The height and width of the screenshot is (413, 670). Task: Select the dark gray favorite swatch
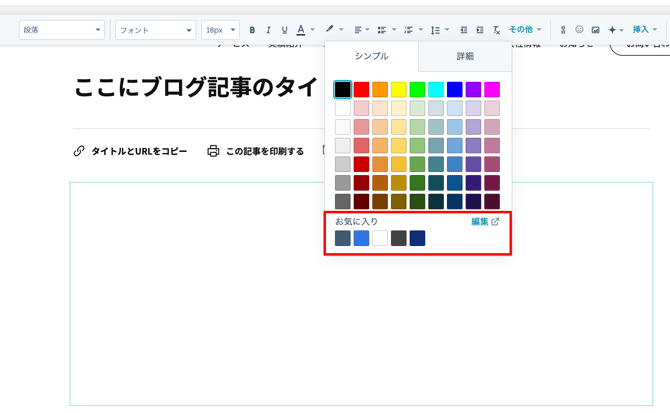399,238
